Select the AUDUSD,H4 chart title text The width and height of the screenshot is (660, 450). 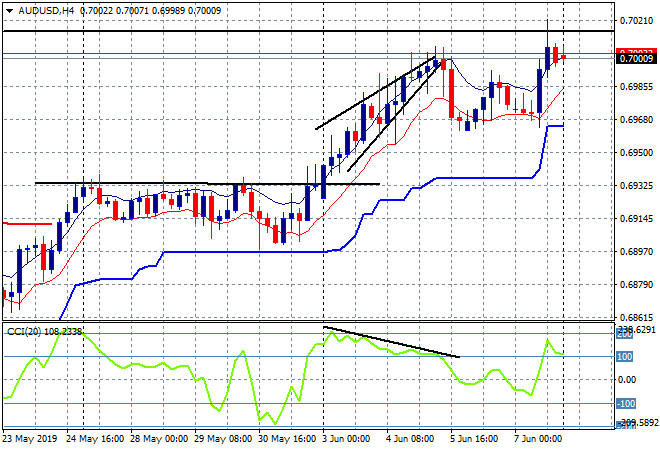[46, 11]
